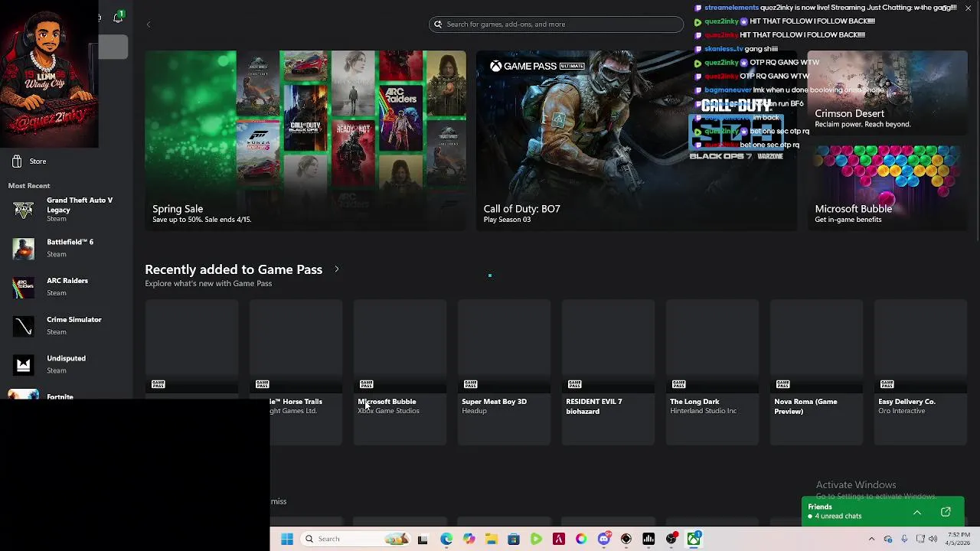Open the audio bars app on taskbar
980x551 pixels.
tap(648, 539)
